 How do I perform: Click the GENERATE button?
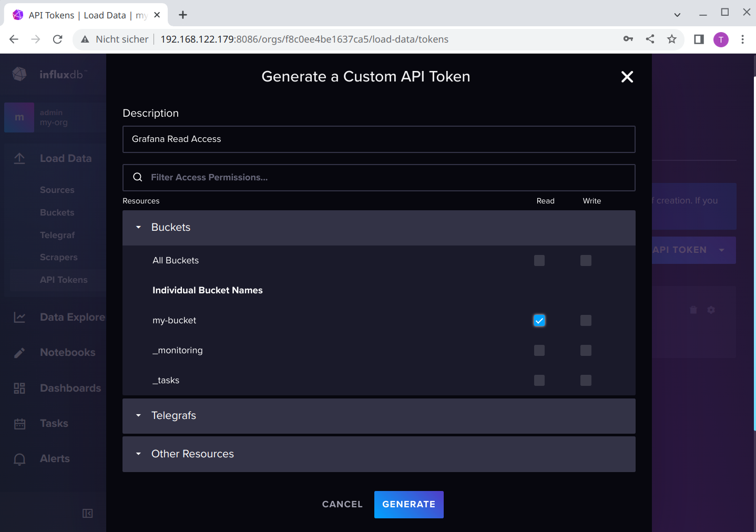409,505
